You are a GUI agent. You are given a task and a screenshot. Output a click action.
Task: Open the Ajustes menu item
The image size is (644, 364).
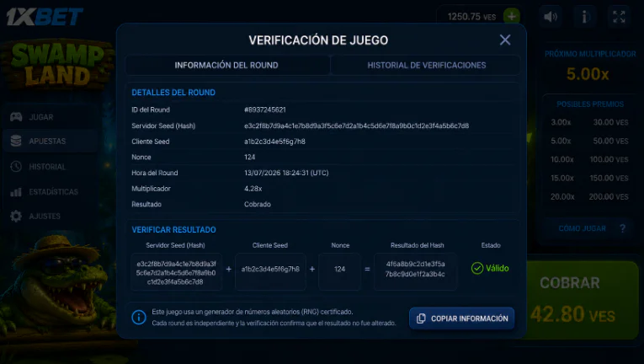tap(50, 216)
